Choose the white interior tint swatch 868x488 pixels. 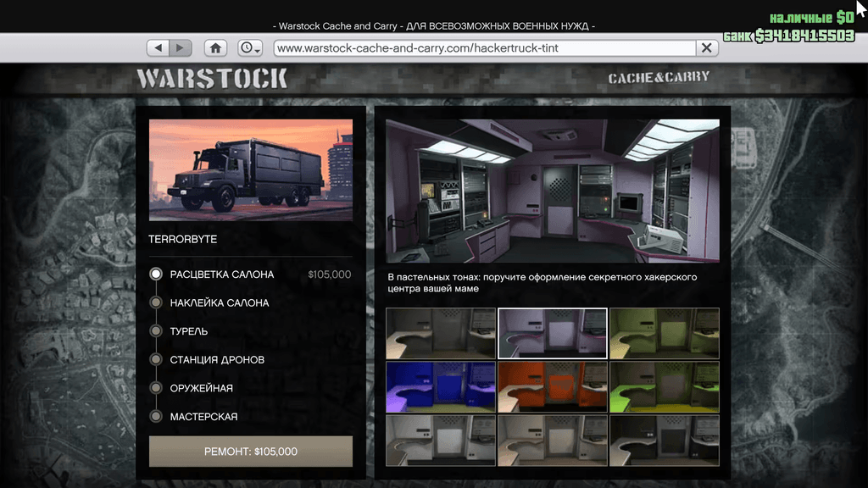[x=441, y=441]
